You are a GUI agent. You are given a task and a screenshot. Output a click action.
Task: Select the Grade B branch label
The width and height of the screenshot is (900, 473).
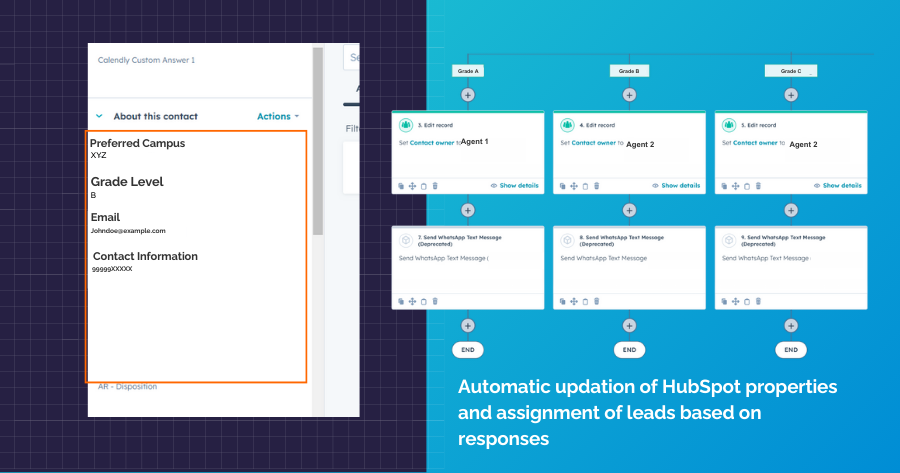[629, 71]
